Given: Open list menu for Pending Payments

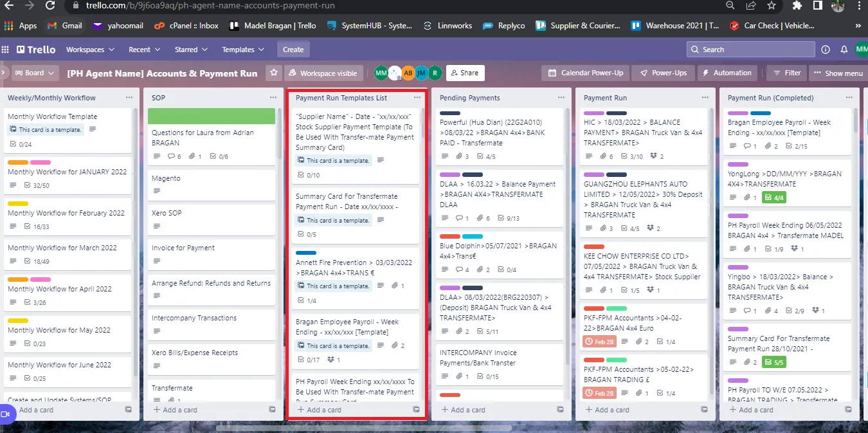Looking at the screenshot, I should (561, 98).
